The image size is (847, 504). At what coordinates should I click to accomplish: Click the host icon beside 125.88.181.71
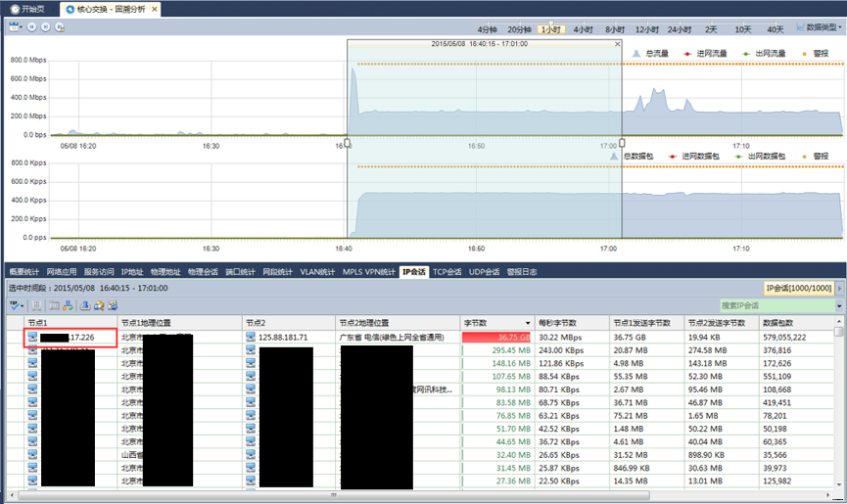coord(252,338)
